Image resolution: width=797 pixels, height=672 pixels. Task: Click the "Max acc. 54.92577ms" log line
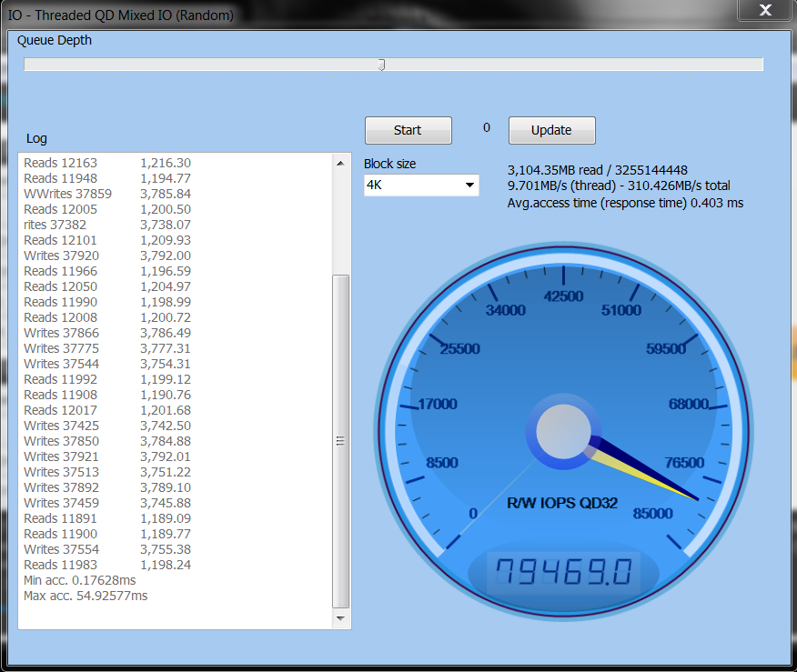(86, 596)
